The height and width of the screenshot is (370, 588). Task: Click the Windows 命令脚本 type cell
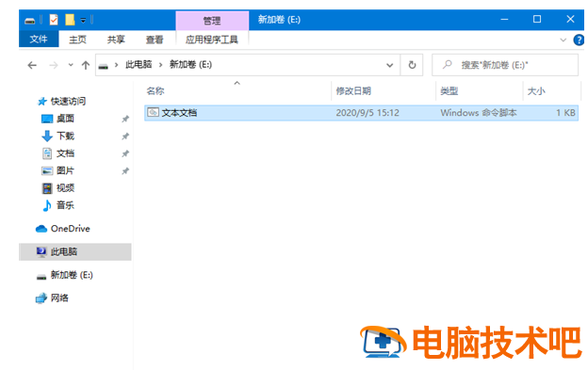(x=479, y=113)
